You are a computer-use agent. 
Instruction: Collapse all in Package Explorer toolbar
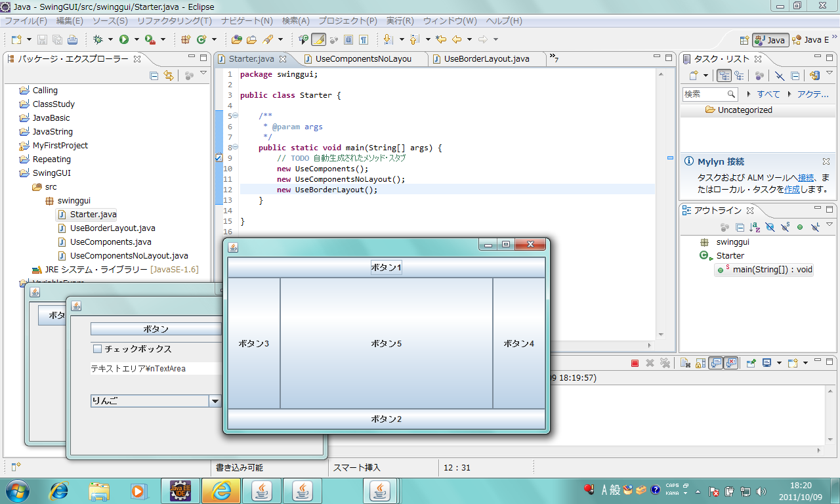(x=154, y=76)
